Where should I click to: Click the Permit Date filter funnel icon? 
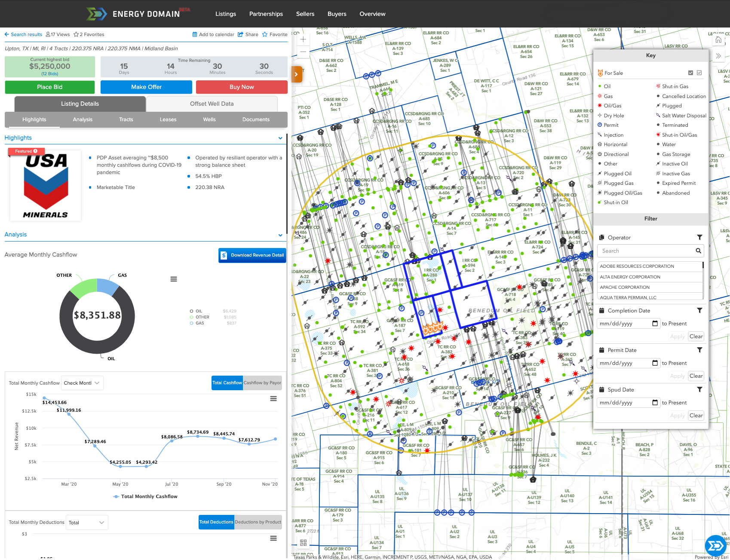(x=699, y=350)
